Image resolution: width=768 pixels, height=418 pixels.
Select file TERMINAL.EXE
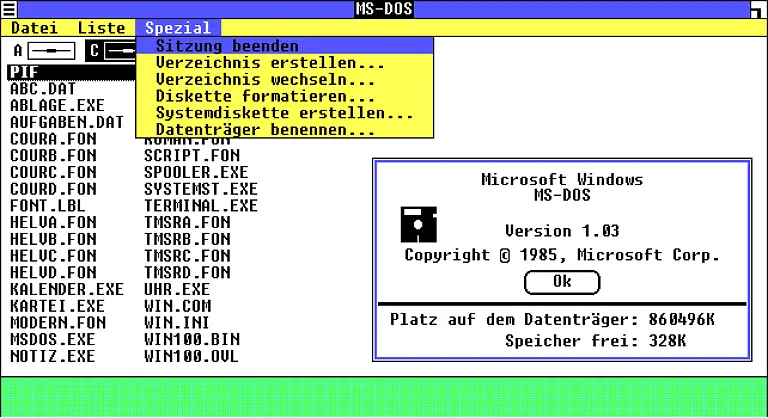pyautogui.click(x=201, y=206)
